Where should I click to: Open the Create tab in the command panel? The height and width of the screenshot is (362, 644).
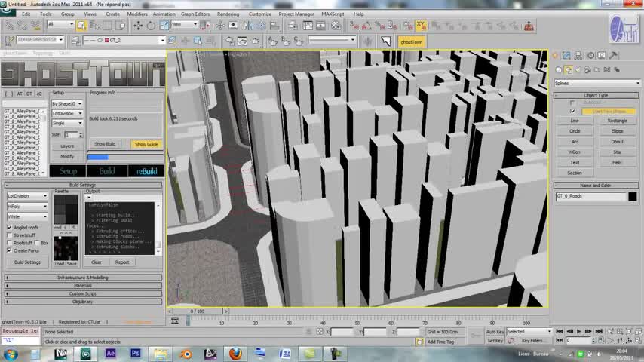[557, 55]
